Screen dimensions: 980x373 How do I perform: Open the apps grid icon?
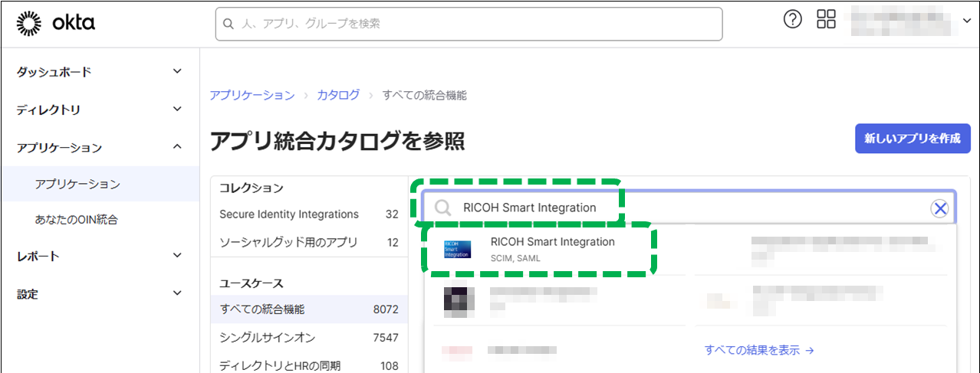tap(826, 20)
